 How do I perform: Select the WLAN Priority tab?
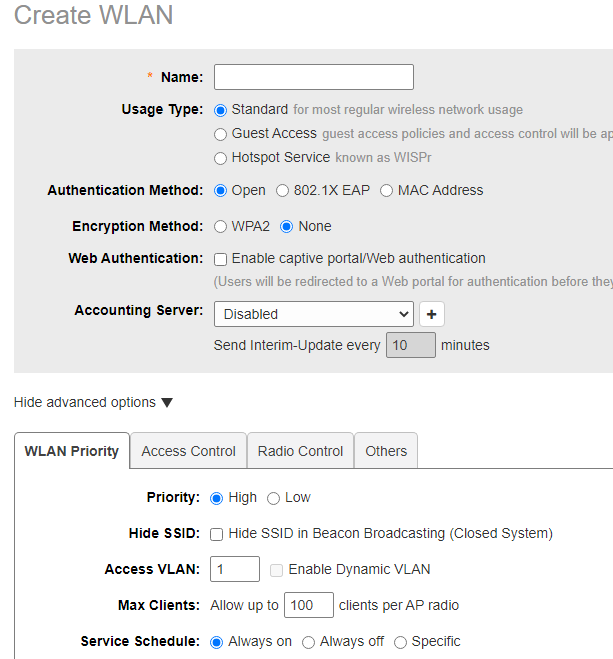click(x=72, y=451)
